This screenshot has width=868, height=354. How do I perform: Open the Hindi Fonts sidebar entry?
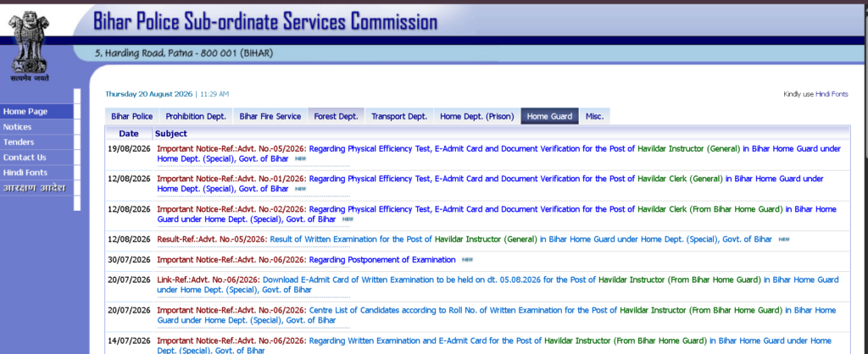click(36, 173)
